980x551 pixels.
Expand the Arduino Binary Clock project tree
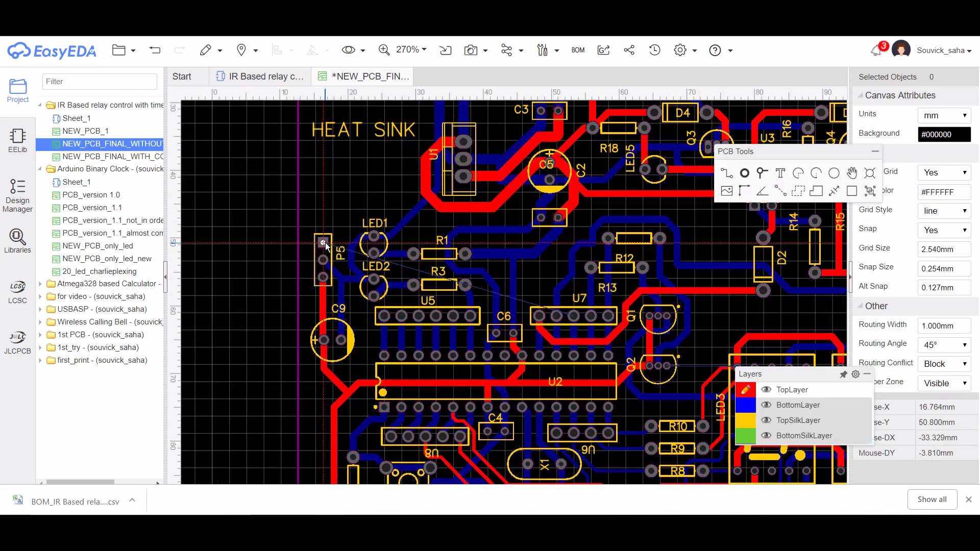[x=42, y=169]
